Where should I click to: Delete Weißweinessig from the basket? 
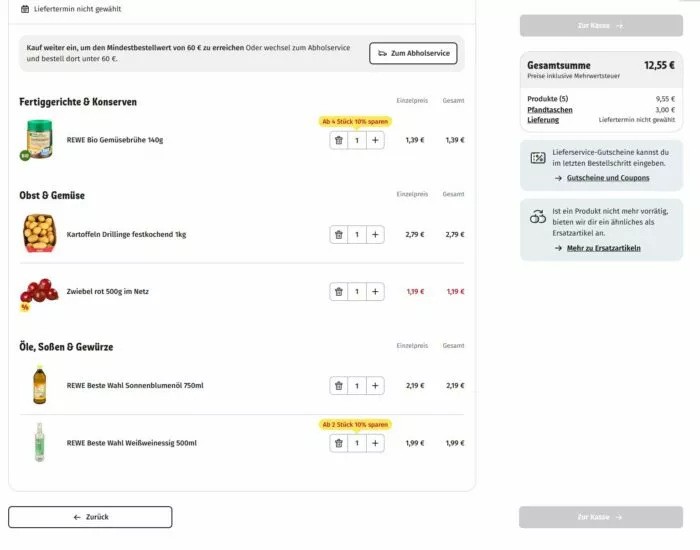click(x=338, y=443)
